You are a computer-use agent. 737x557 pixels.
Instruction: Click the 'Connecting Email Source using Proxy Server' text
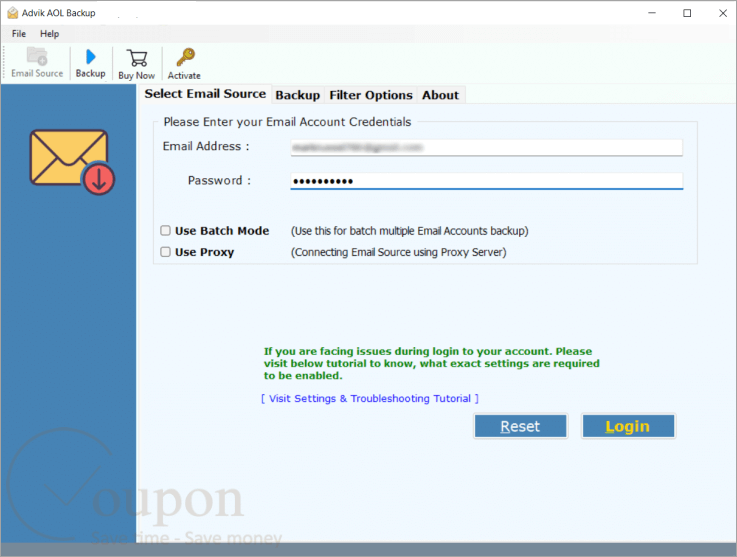click(399, 252)
